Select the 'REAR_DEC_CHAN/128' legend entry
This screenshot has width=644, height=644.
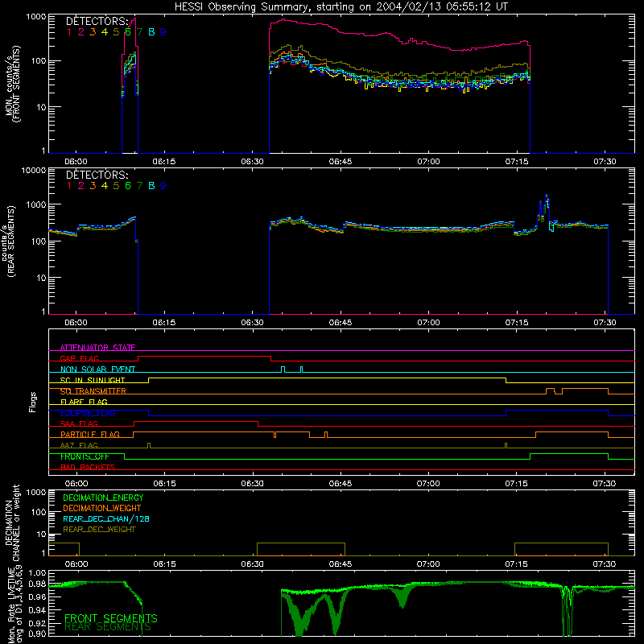(x=106, y=519)
